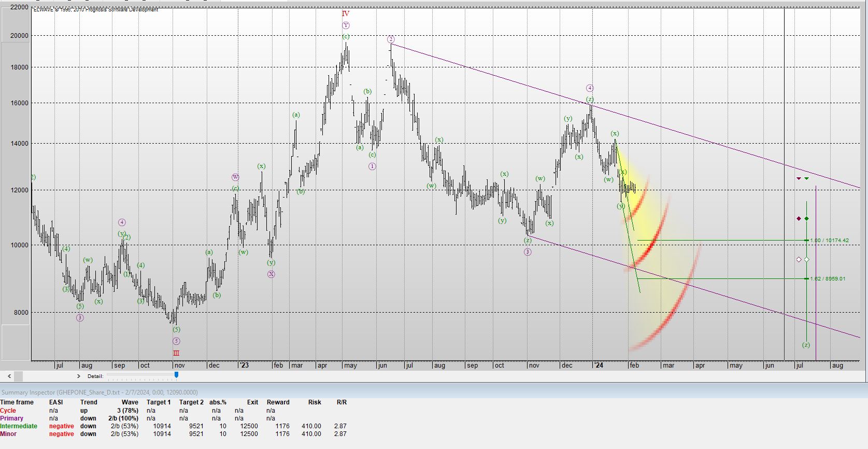This screenshot has height=449, width=868.
Task: Click the Summary Inspector panel title
Action: point(99,392)
